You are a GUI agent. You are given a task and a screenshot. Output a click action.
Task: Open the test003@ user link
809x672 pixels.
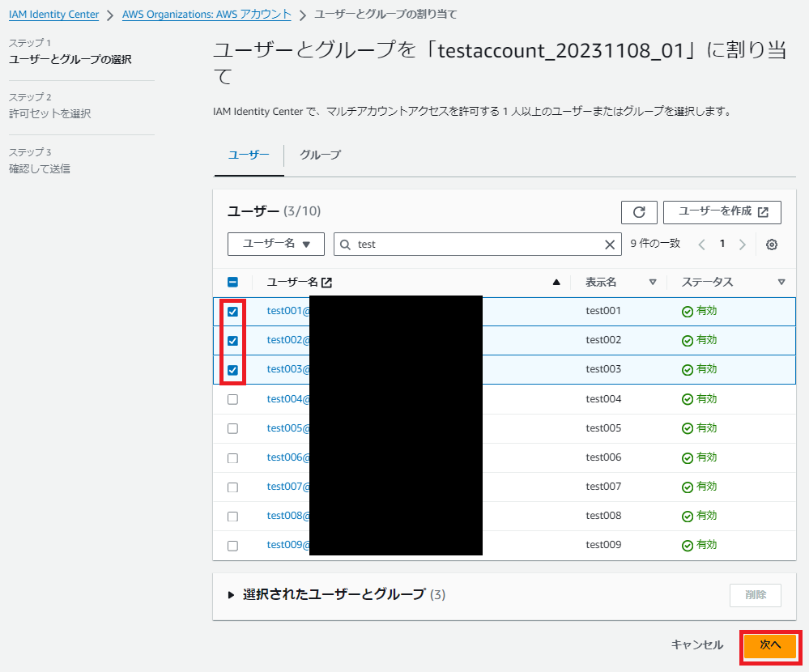288,369
